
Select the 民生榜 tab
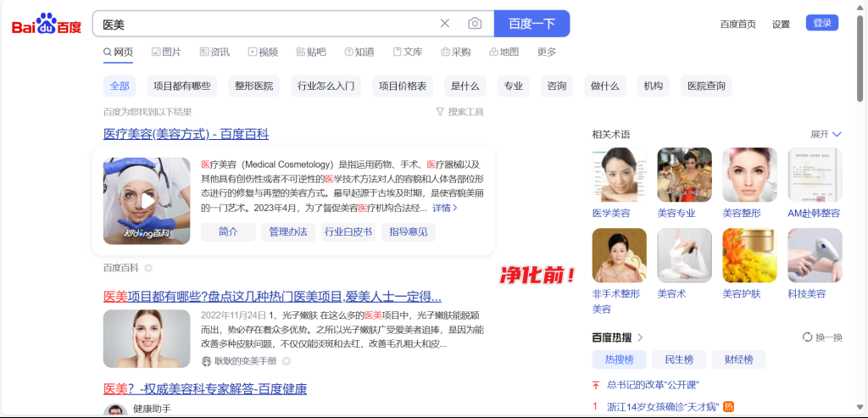[679, 359]
